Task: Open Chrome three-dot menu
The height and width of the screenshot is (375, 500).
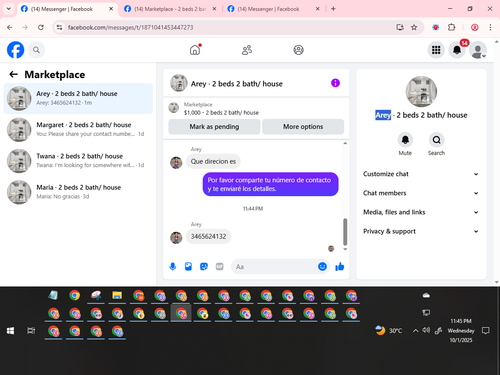Action: tap(490, 27)
